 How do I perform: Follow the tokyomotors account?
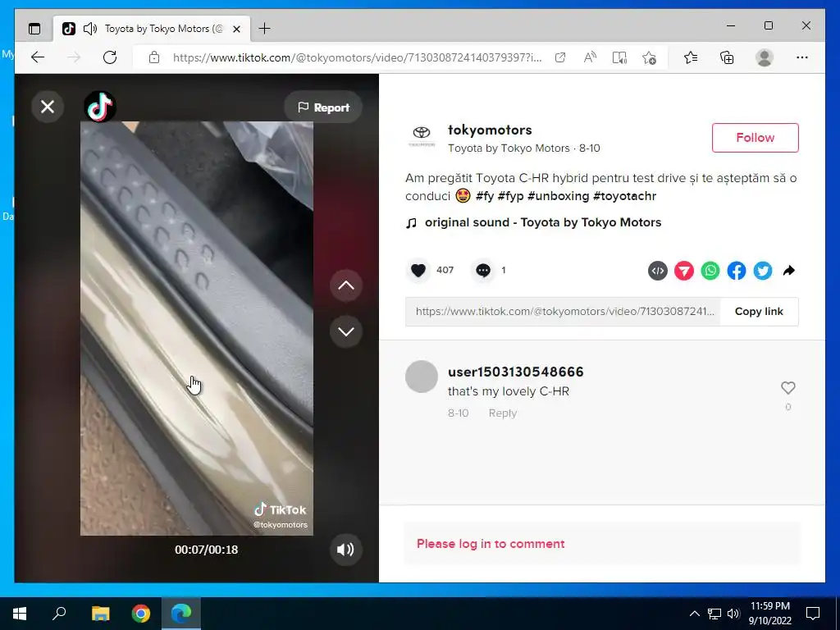[755, 138]
